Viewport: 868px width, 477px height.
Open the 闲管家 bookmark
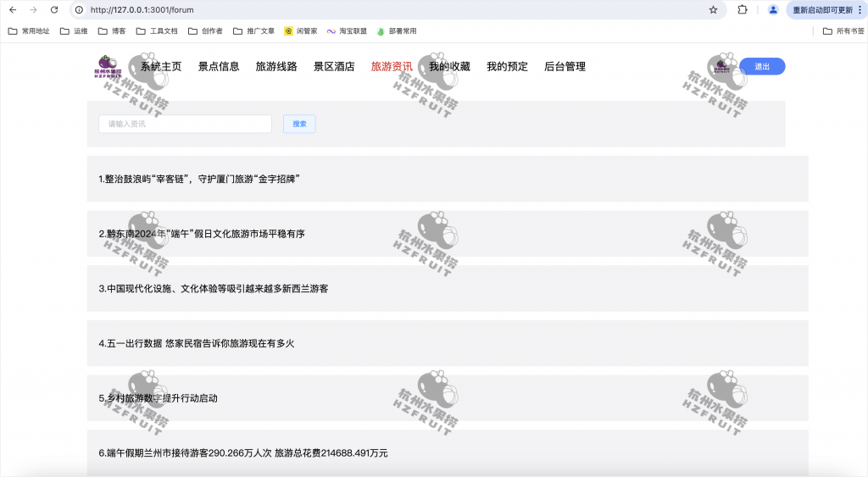[x=301, y=31]
